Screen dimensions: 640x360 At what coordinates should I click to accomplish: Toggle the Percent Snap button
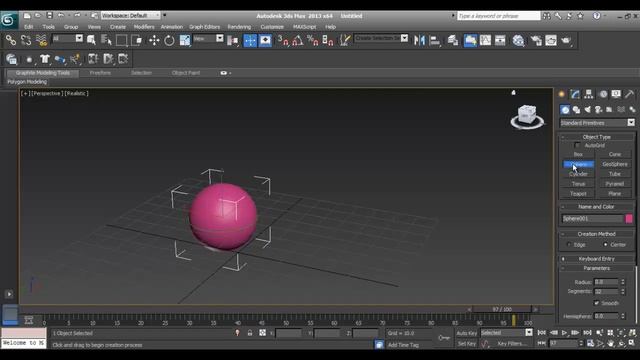313,40
